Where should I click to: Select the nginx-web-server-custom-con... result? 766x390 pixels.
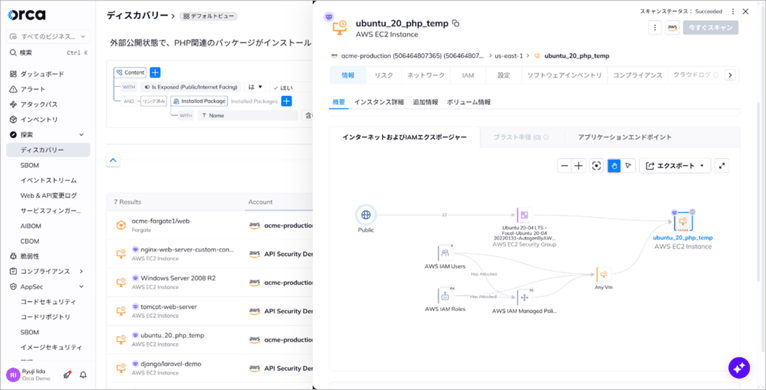coord(210,254)
